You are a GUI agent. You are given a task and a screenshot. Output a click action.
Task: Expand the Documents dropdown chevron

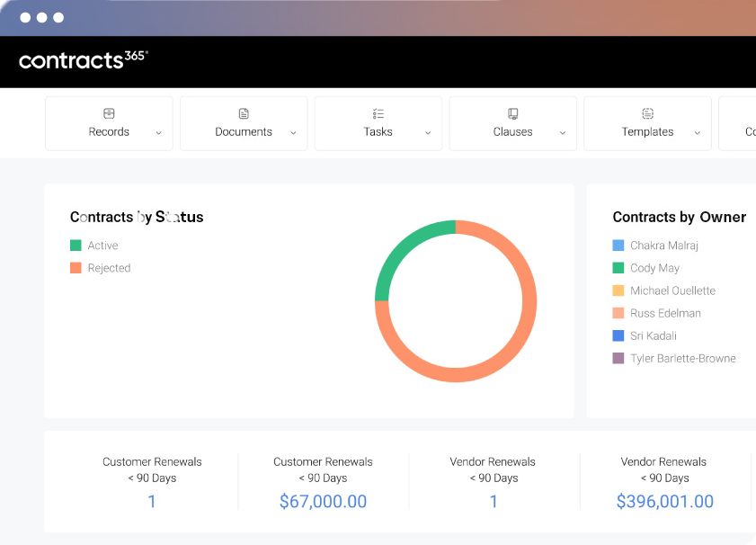point(293,133)
